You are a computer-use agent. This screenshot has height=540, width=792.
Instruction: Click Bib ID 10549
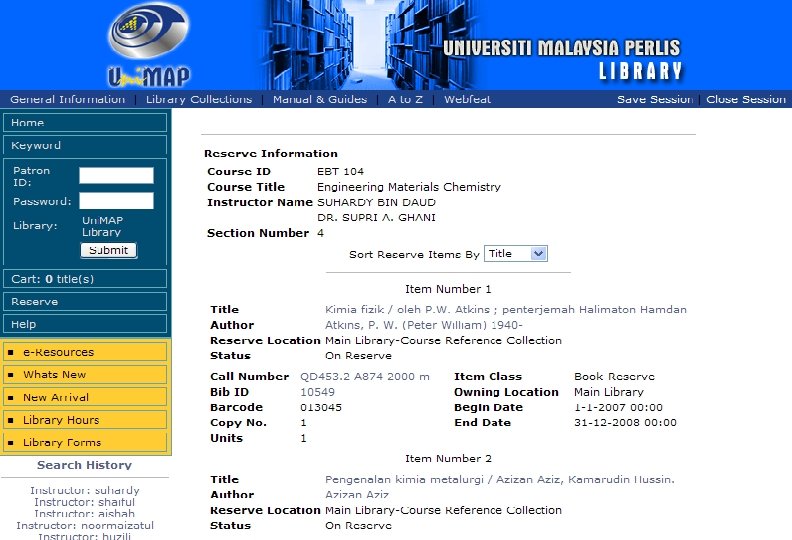point(317,392)
